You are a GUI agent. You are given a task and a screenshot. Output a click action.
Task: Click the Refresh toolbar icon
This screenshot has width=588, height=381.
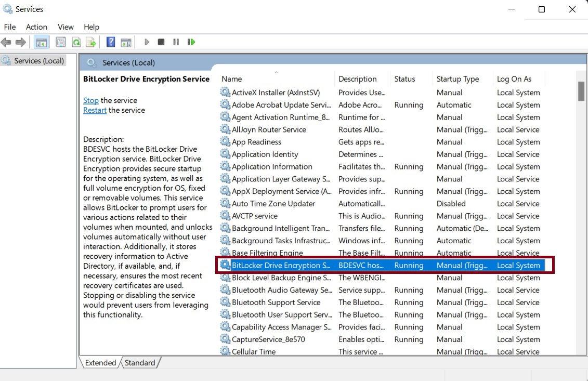click(76, 42)
